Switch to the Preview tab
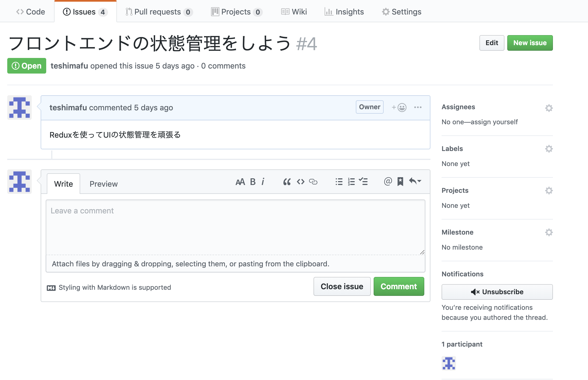This screenshot has width=588, height=380. tap(103, 184)
